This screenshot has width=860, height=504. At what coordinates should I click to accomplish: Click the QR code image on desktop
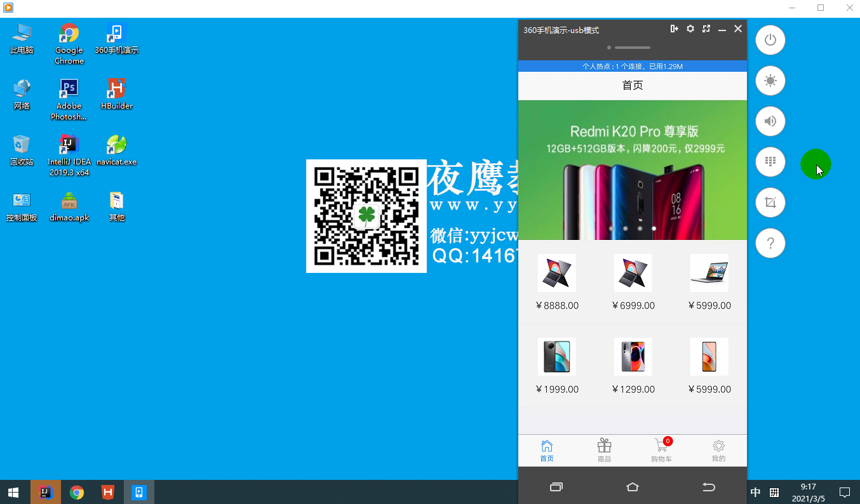coord(366,216)
